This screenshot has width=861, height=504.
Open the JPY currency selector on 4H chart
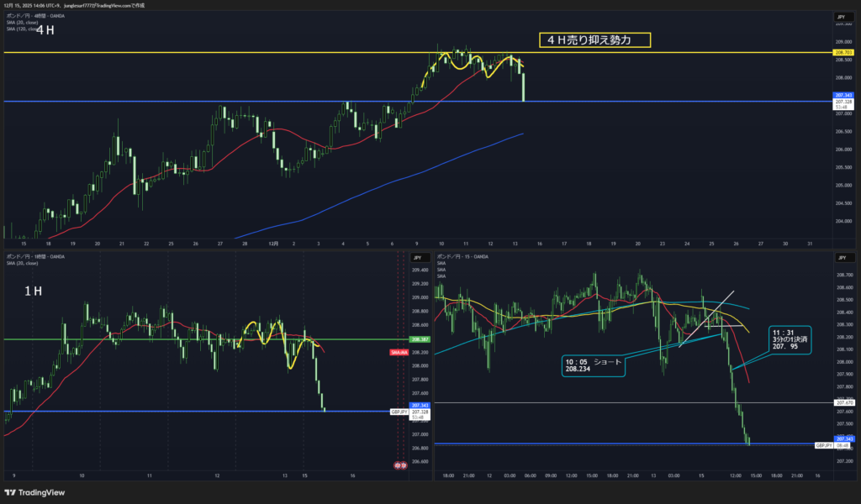click(839, 17)
